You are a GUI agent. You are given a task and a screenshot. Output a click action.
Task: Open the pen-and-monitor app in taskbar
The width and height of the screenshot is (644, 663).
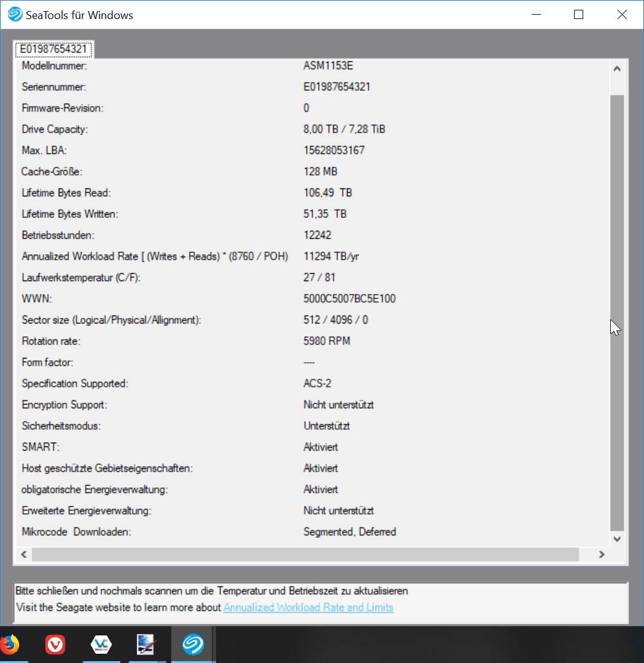pyautogui.click(x=146, y=645)
